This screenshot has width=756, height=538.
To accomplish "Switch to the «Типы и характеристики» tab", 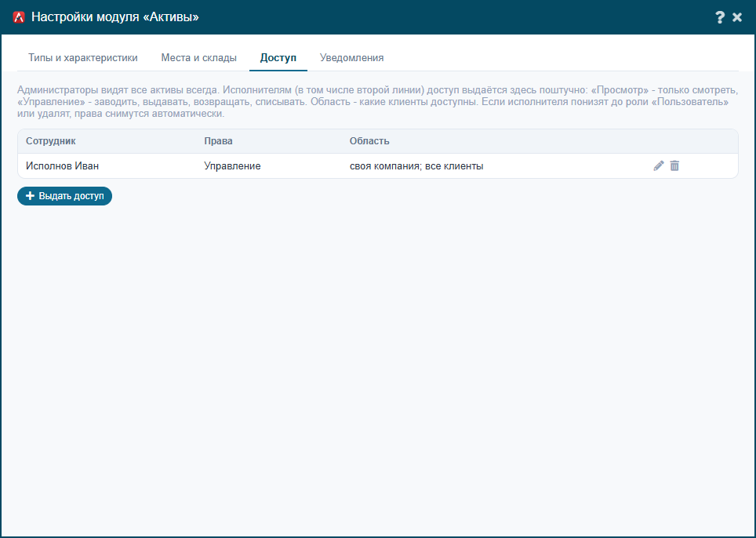I will pos(83,58).
